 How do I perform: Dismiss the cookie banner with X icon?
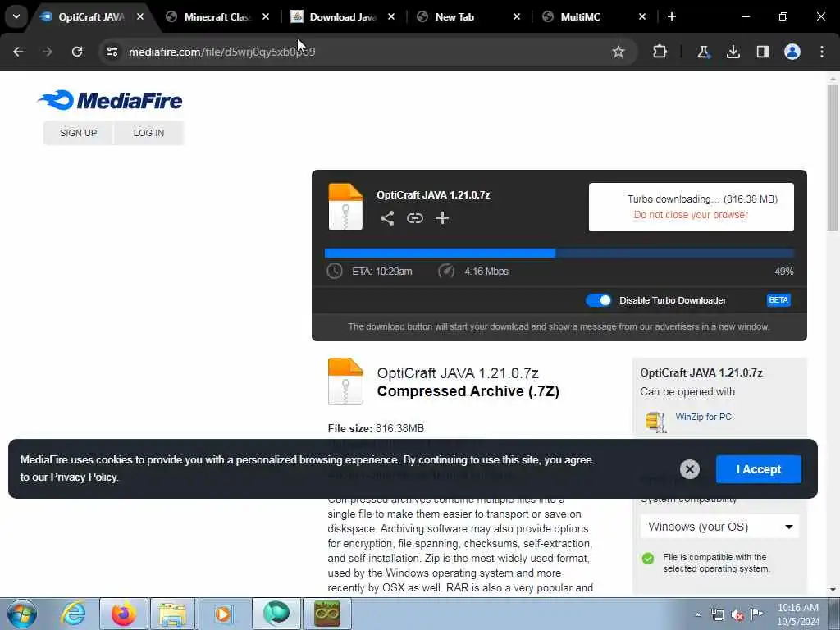(x=689, y=469)
